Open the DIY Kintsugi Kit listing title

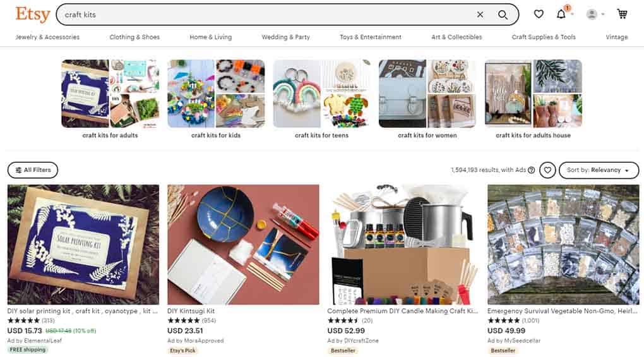point(191,311)
